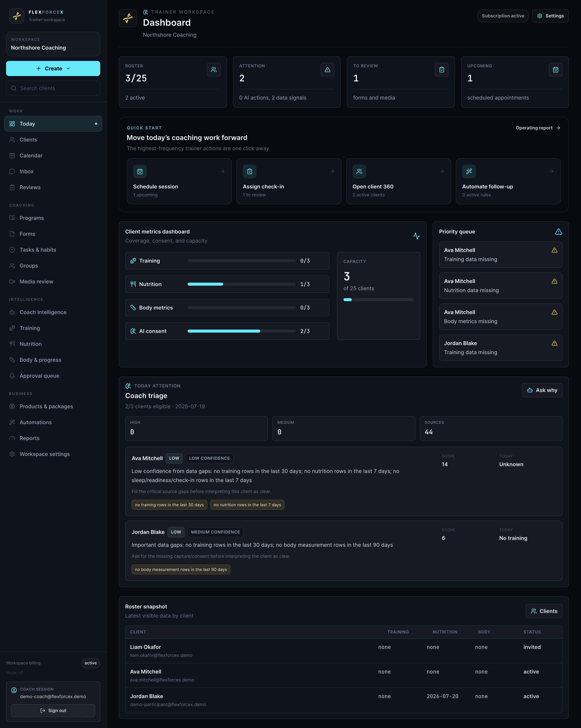The width and height of the screenshot is (581, 728).
Task: Click the Capacity progress bar
Action: [x=378, y=300]
